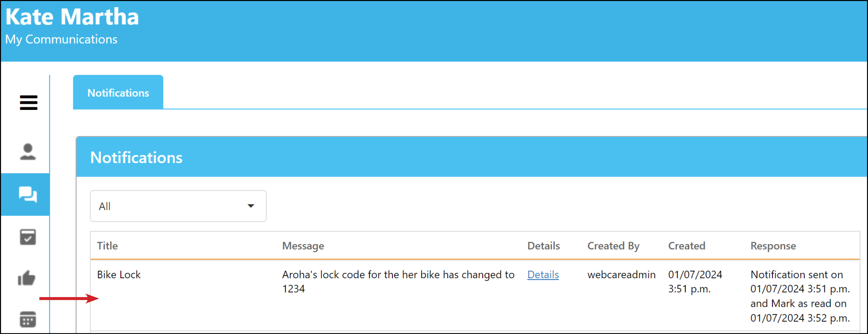Click the Created column header

click(x=687, y=246)
